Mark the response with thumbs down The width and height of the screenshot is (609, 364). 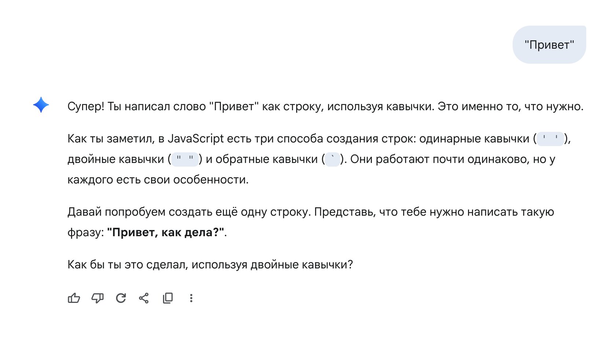(x=97, y=298)
